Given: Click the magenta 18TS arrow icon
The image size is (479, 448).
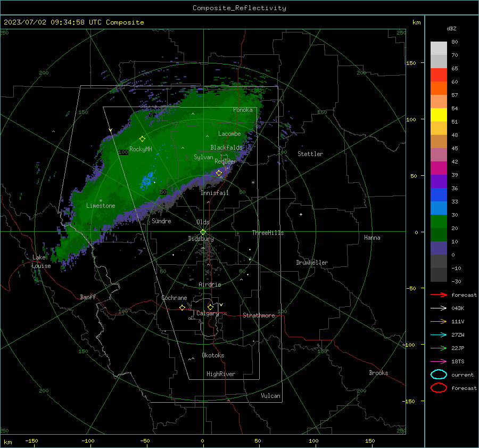Looking at the screenshot, I should [439, 362].
